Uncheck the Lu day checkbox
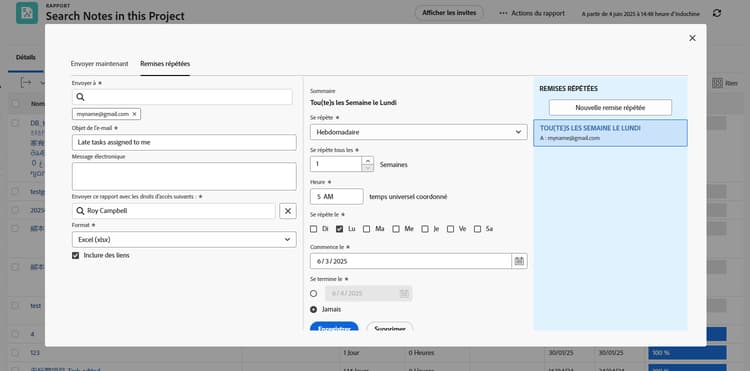This screenshot has width=750, height=371. point(340,229)
